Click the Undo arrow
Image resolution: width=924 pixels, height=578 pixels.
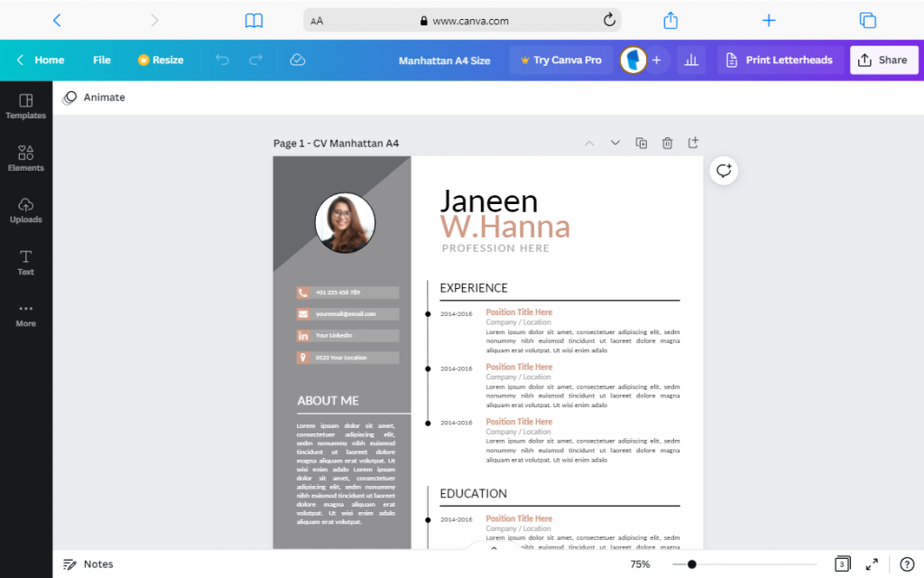click(222, 60)
